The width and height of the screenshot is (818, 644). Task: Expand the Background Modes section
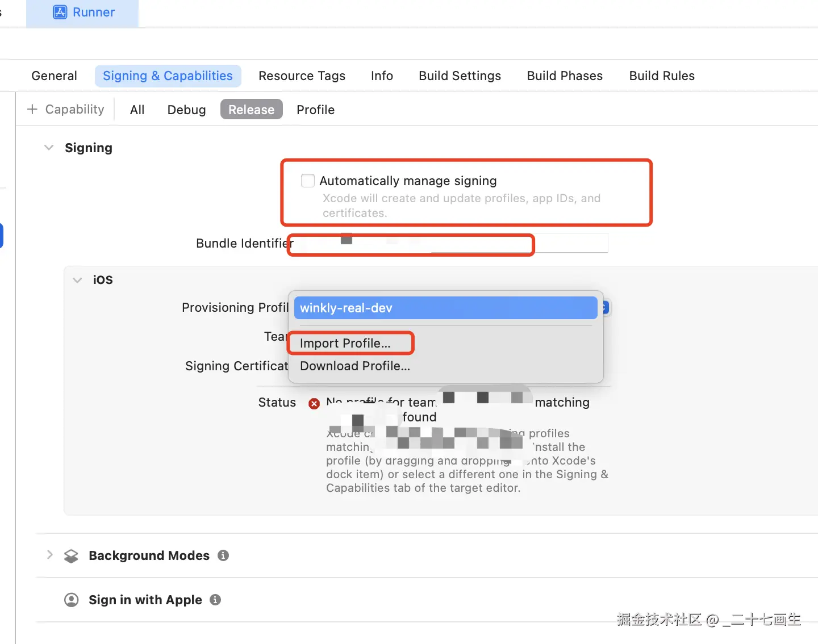[49, 555]
